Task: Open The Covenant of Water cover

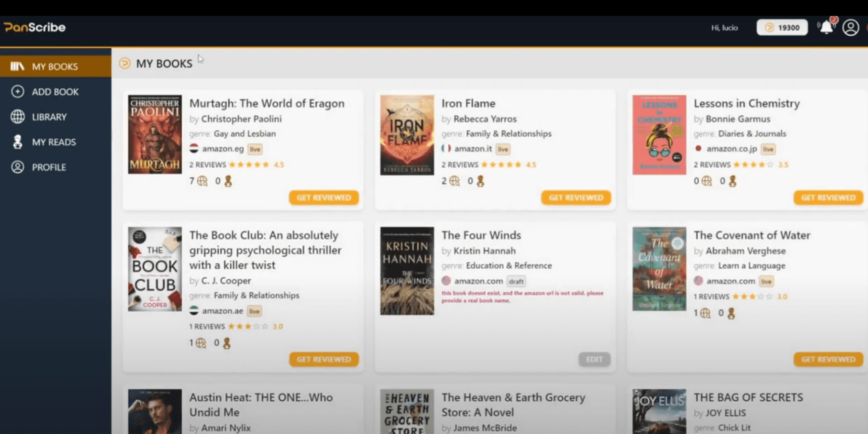Action: coord(659,269)
